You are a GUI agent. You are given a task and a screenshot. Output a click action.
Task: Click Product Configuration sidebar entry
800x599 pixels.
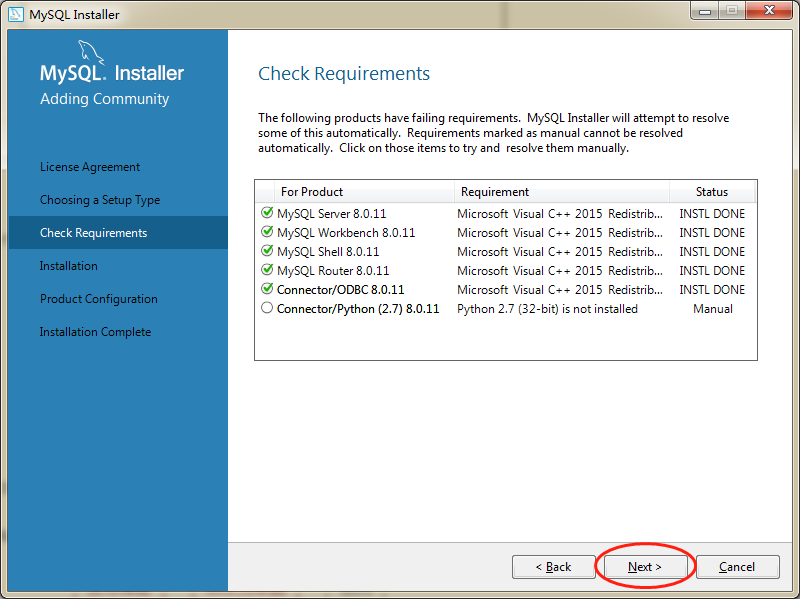tap(98, 298)
